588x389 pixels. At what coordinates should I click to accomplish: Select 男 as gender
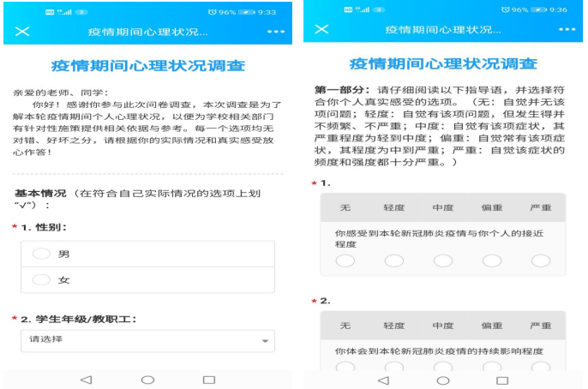pyautogui.click(x=40, y=254)
